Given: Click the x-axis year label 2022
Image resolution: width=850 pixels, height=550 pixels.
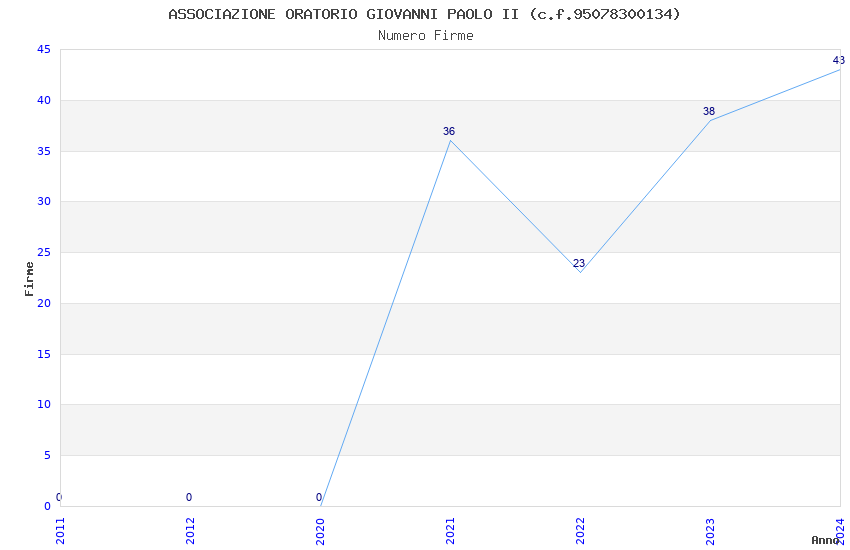Looking at the screenshot, I should point(581,531).
